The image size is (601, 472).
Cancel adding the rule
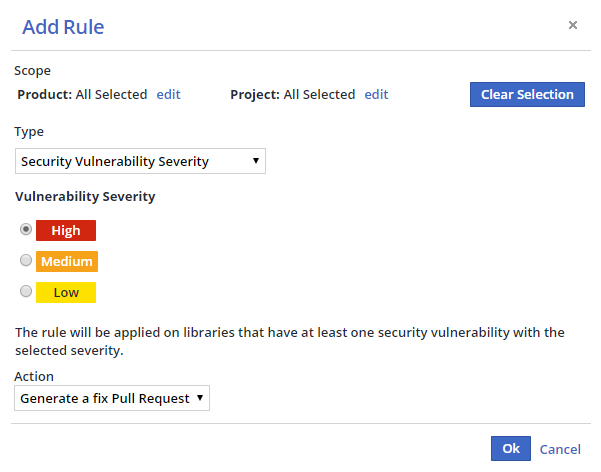[x=560, y=449]
